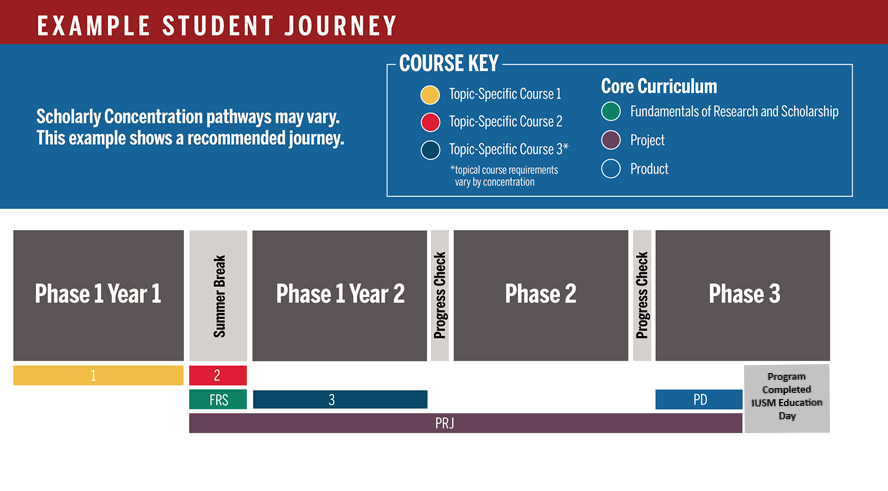Click the second Progress Check divider

pos(642,295)
